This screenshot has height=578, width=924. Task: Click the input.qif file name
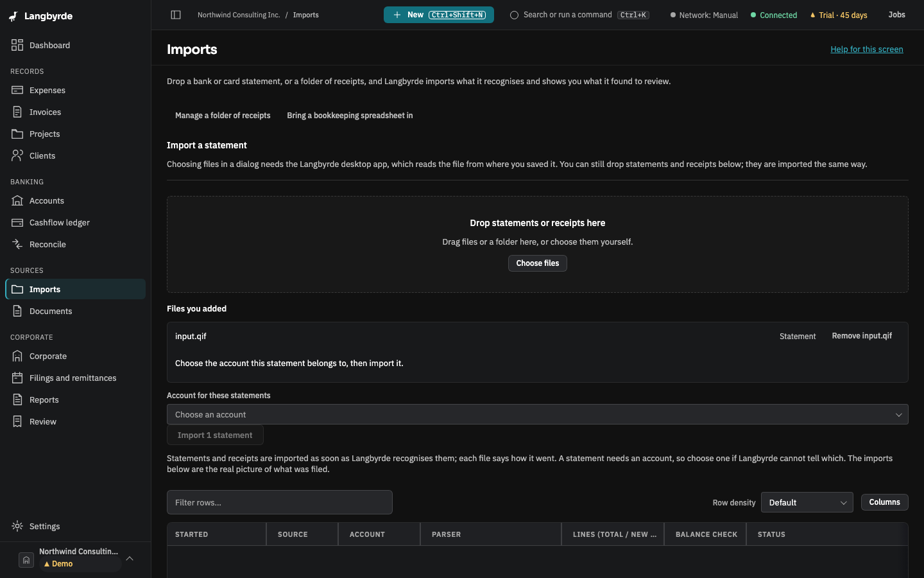191,337
